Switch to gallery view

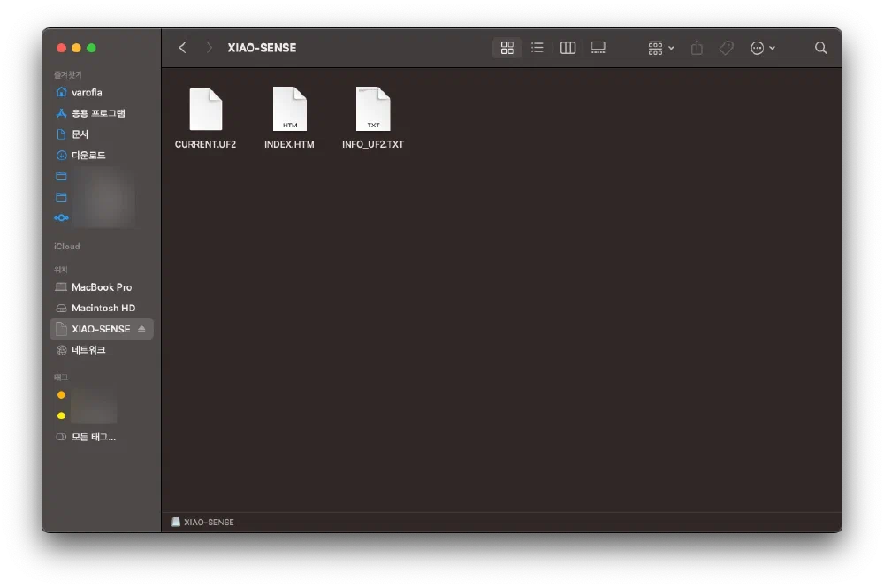click(x=598, y=48)
